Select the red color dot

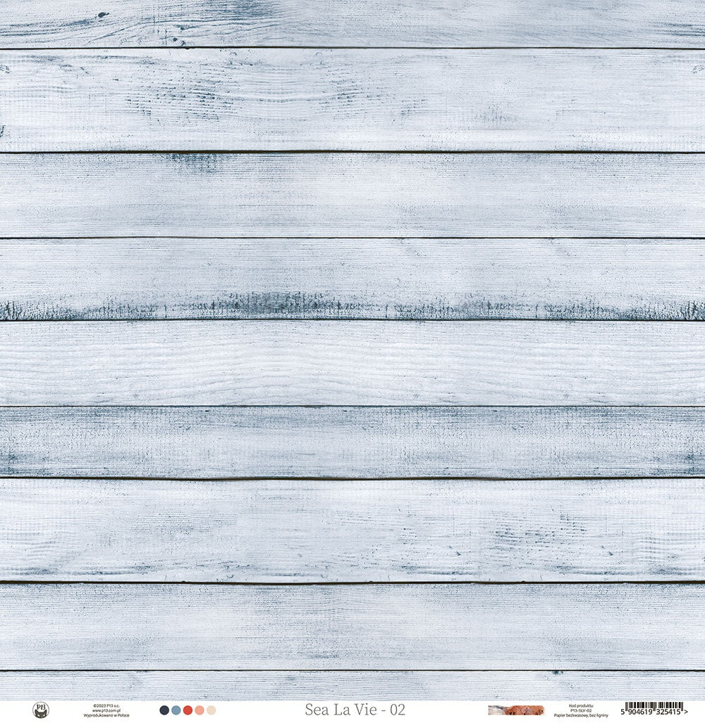pyautogui.click(x=187, y=709)
